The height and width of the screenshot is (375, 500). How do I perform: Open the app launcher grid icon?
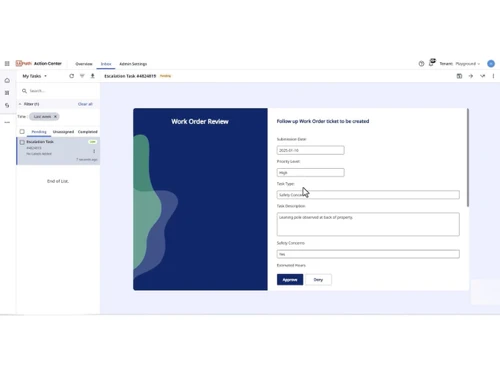[x=7, y=63]
